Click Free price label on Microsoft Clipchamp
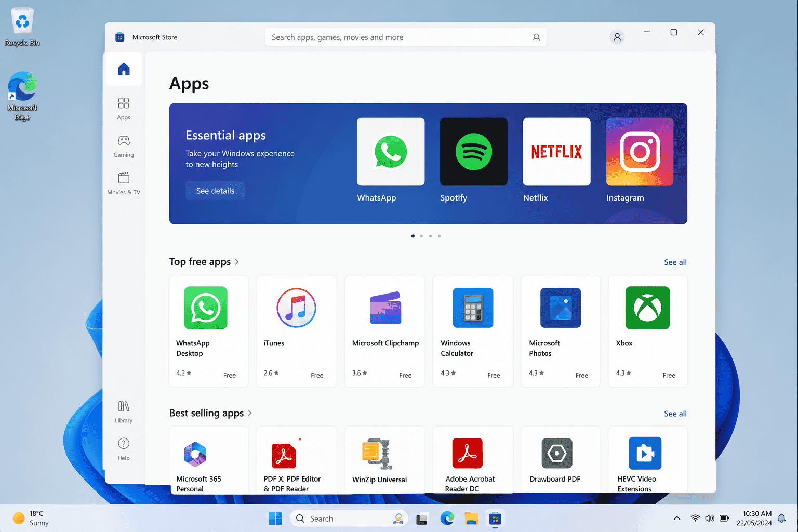The height and width of the screenshot is (532, 798). 405,375
